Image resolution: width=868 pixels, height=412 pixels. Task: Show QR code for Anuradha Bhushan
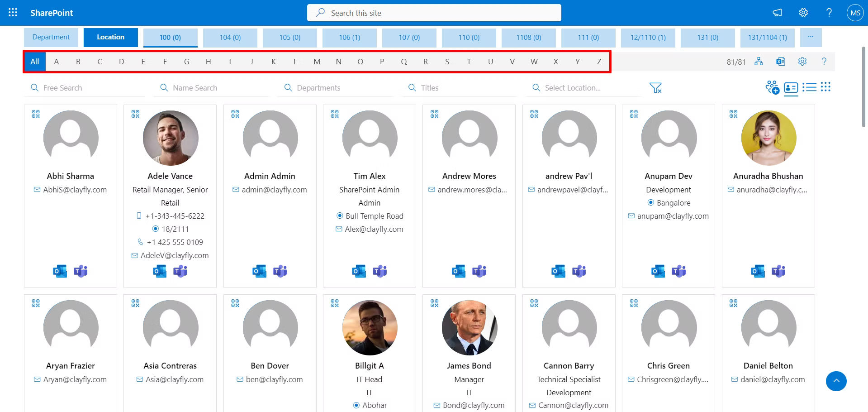point(733,114)
